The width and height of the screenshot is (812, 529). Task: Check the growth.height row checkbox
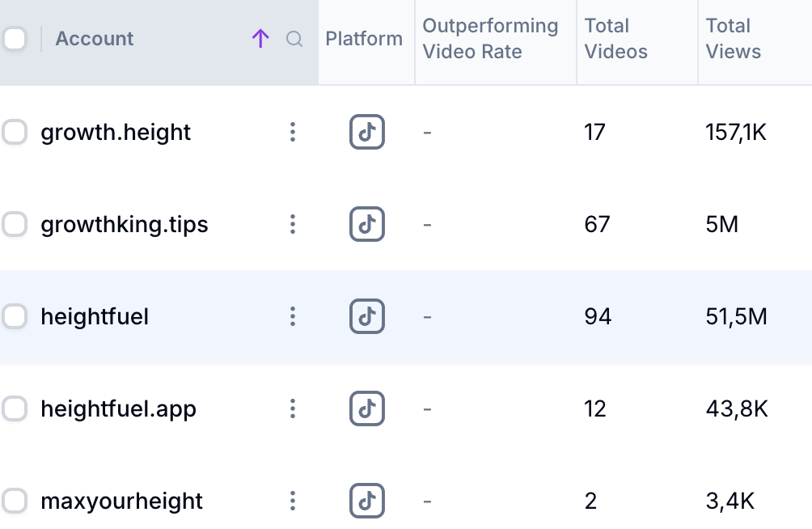click(15, 132)
